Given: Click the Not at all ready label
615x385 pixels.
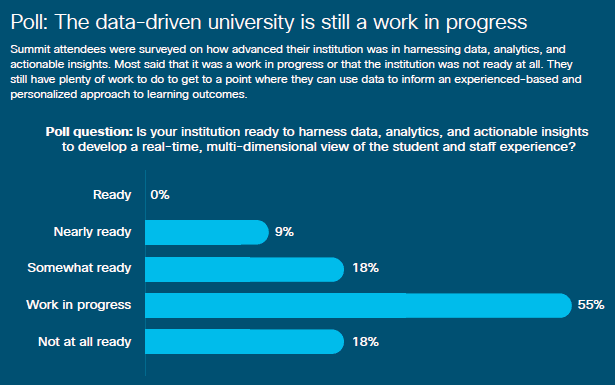Looking at the screenshot, I should [84, 341].
